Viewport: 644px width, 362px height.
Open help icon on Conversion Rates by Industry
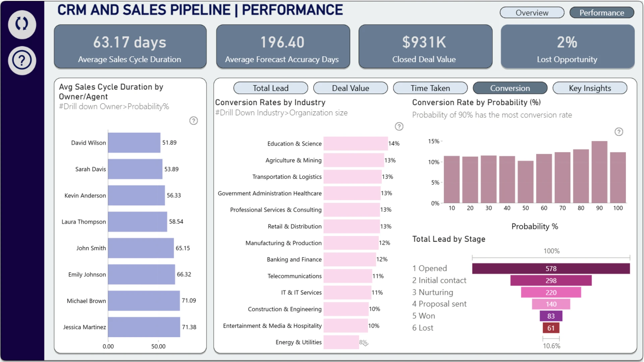point(399,126)
